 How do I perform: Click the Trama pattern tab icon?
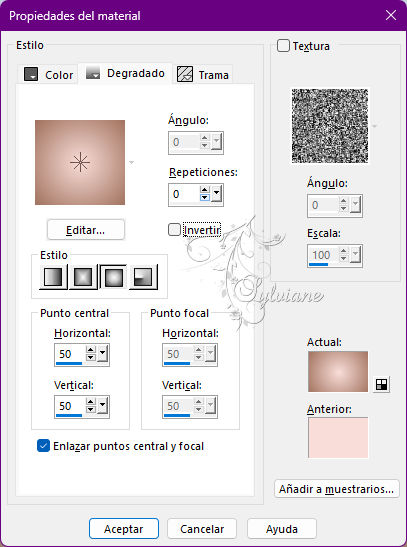pyautogui.click(x=184, y=74)
